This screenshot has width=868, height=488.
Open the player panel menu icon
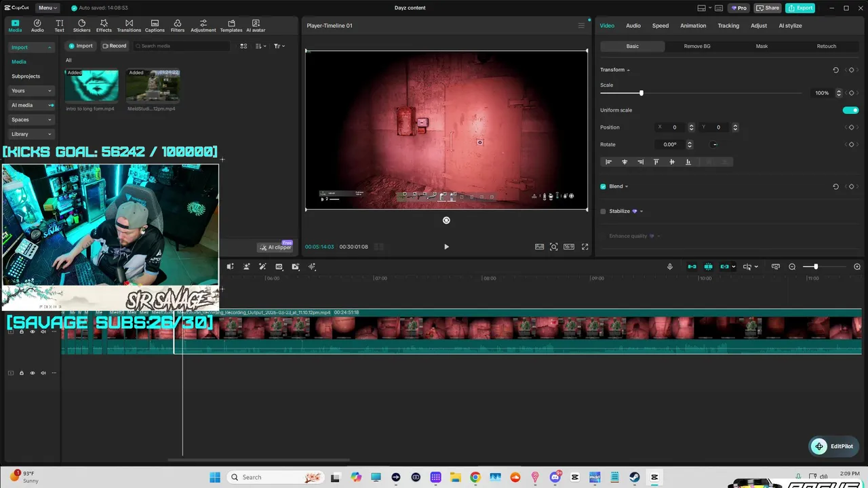(581, 26)
